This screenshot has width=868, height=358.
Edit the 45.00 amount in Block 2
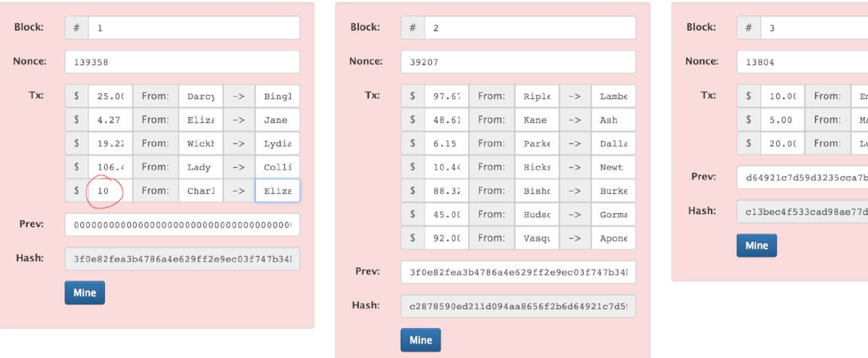point(447,214)
